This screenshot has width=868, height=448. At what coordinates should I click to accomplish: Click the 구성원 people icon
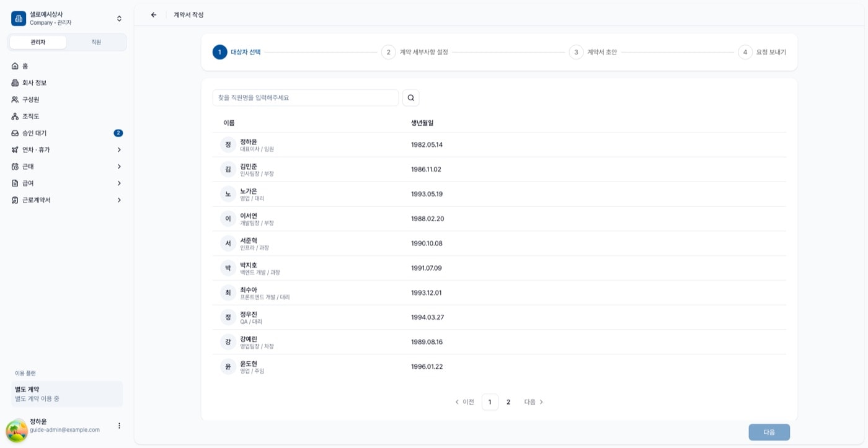tap(15, 99)
